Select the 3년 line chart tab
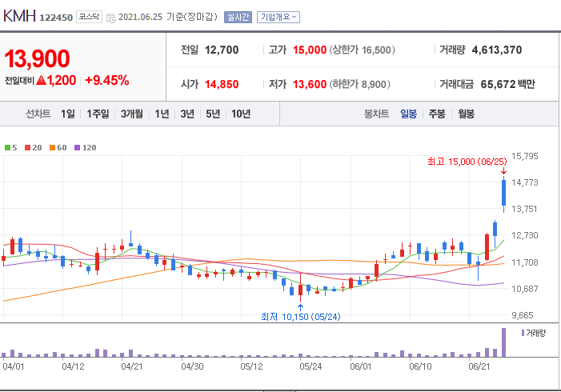Image resolution: width=561 pixels, height=392 pixels. pos(187,114)
